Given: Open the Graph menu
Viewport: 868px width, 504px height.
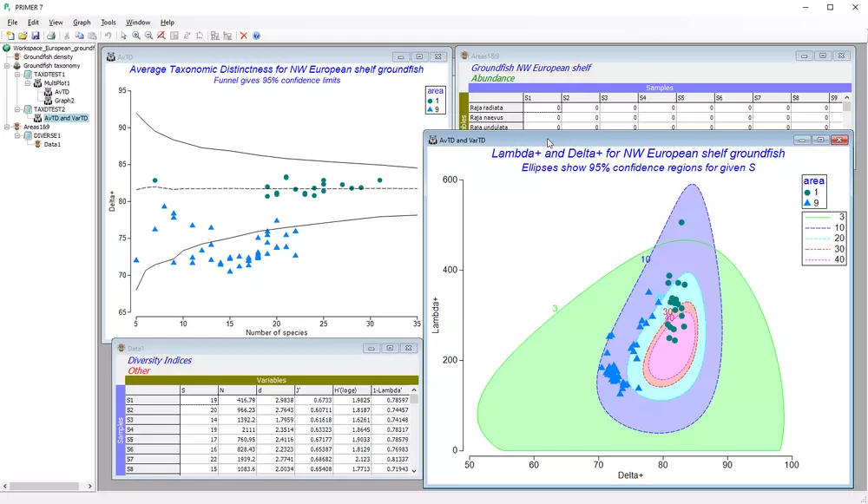Looking at the screenshot, I should pos(82,23).
